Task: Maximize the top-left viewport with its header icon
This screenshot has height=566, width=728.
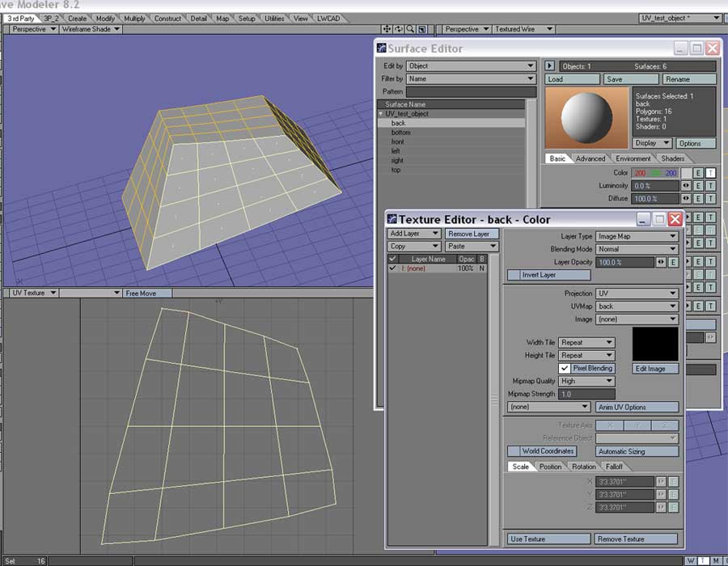Action: (x=422, y=29)
